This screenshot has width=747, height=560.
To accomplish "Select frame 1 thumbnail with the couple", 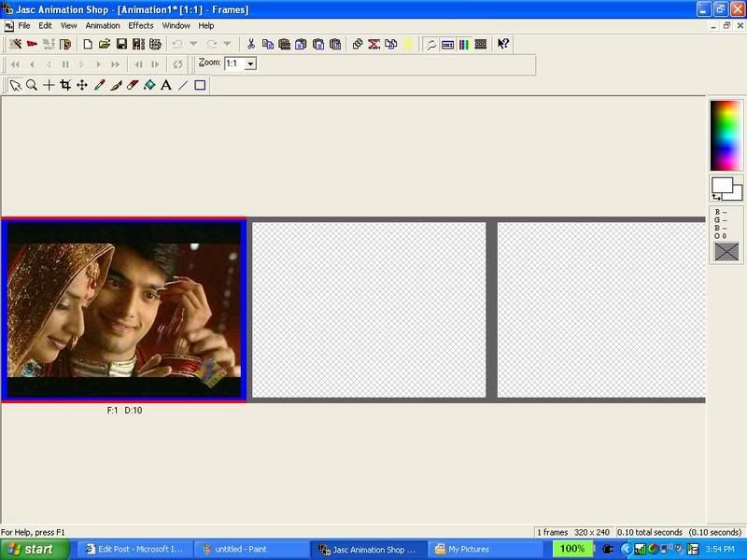I will click(x=124, y=310).
